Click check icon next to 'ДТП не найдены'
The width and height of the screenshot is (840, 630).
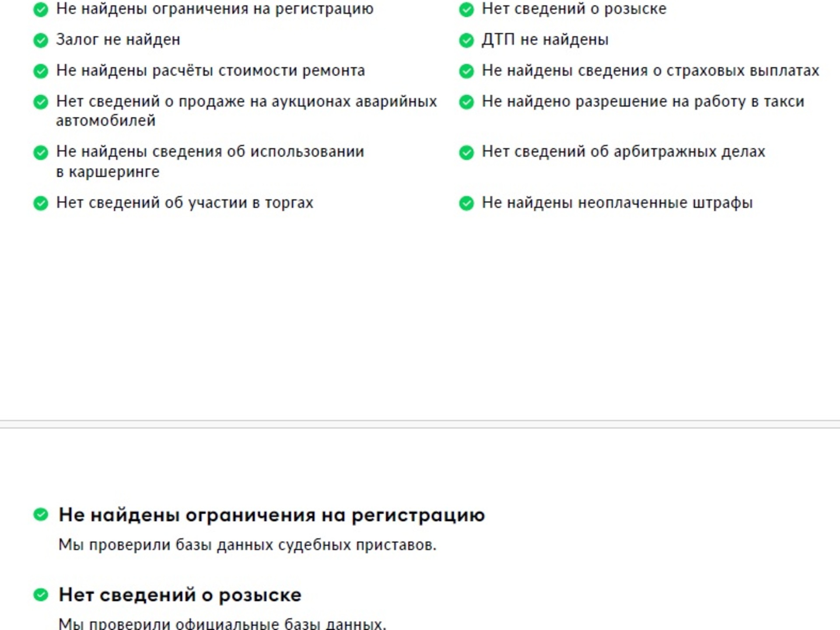pyautogui.click(x=466, y=40)
